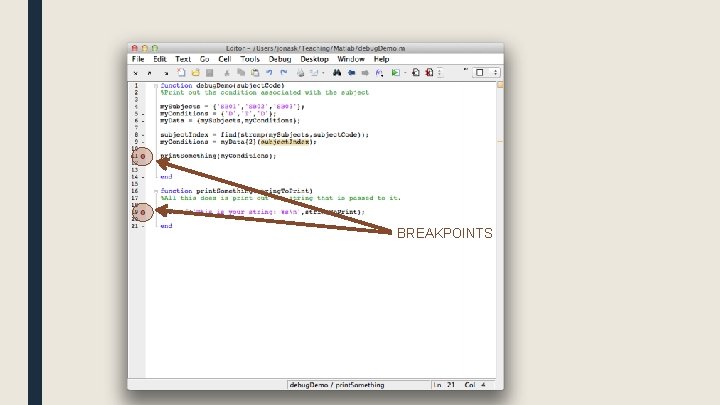
Task: Paste from clipboard using the toolbar icon
Action: [255, 73]
